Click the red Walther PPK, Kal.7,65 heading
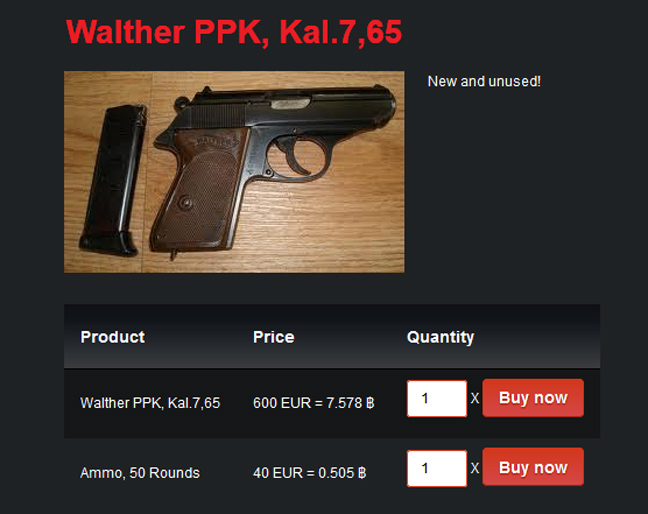The width and height of the screenshot is (648, 514). pos(234,32)
